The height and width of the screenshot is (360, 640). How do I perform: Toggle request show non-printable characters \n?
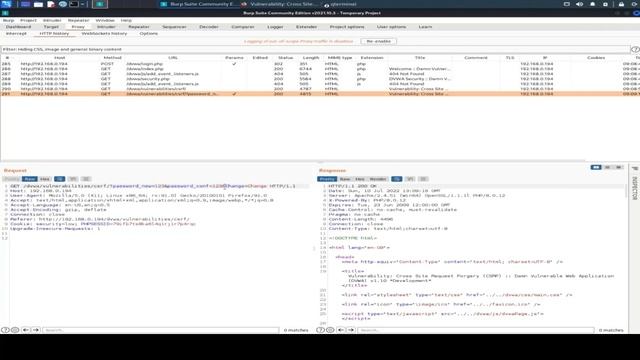[73, 179]
